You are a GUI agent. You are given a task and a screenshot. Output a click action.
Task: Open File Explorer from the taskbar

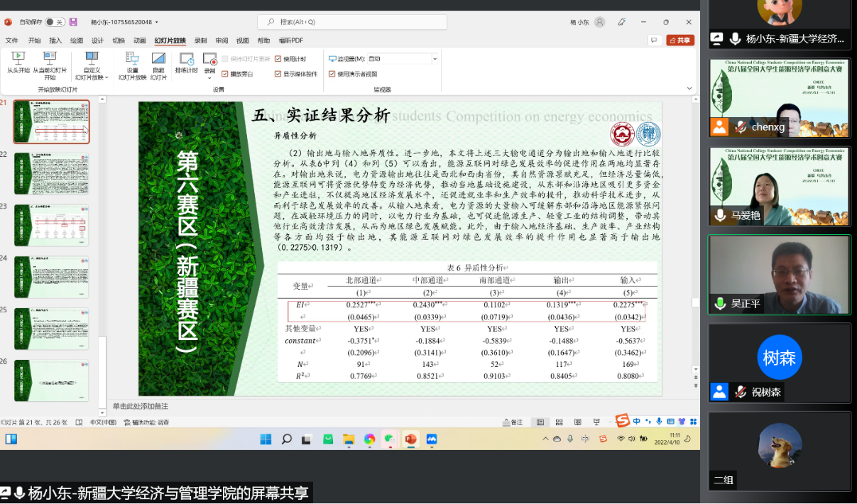tap(349, 439)
